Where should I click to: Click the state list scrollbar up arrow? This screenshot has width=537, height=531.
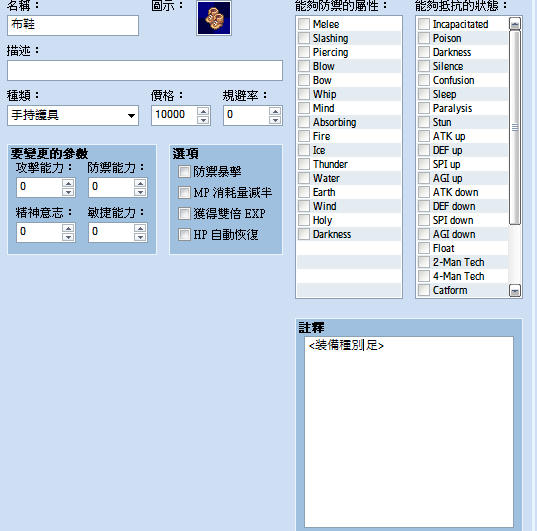(x=515, y=24)
